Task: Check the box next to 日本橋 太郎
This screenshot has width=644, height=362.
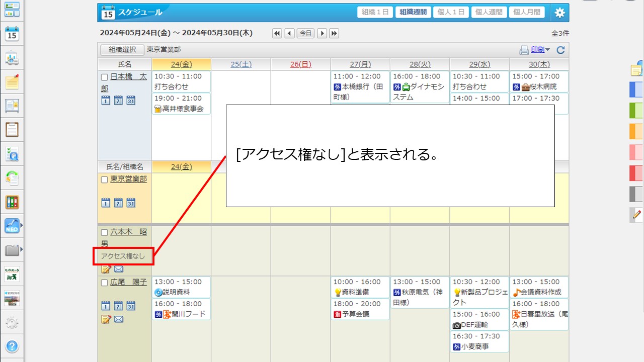Action: pos(105,77)
